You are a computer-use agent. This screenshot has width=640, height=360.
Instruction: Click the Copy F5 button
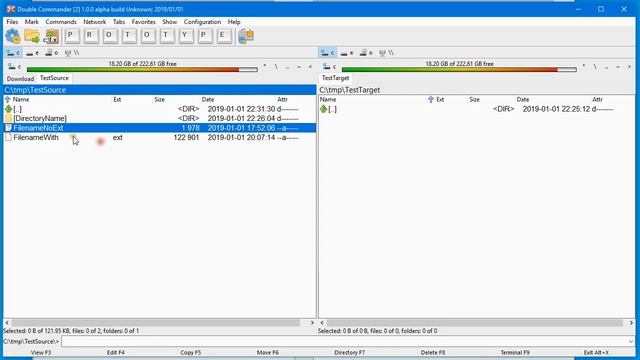point(191,353)
